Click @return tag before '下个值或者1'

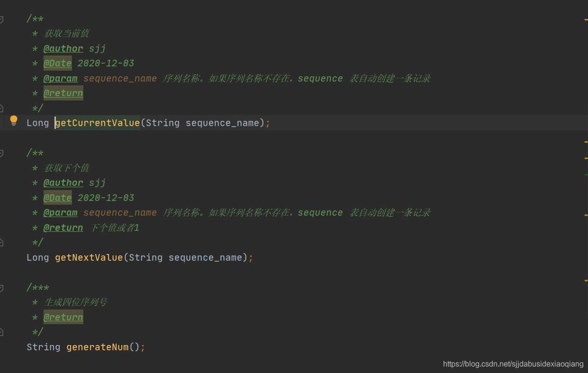pos(63,227)
